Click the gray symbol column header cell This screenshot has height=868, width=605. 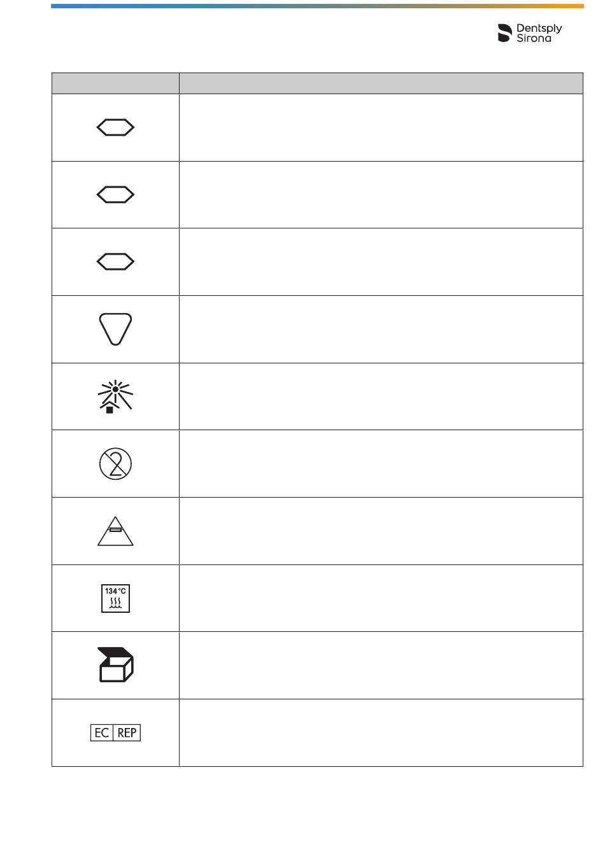(115, 83)
